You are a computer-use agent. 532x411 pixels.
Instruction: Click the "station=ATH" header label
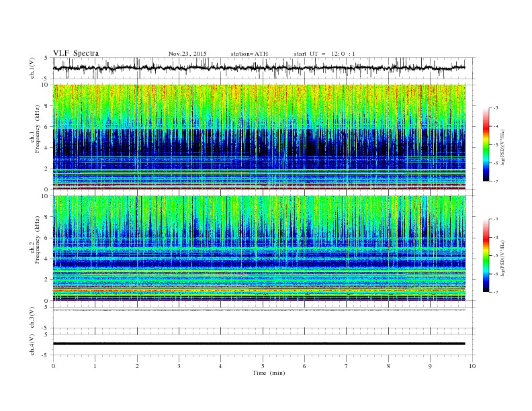tap(249, 54)
